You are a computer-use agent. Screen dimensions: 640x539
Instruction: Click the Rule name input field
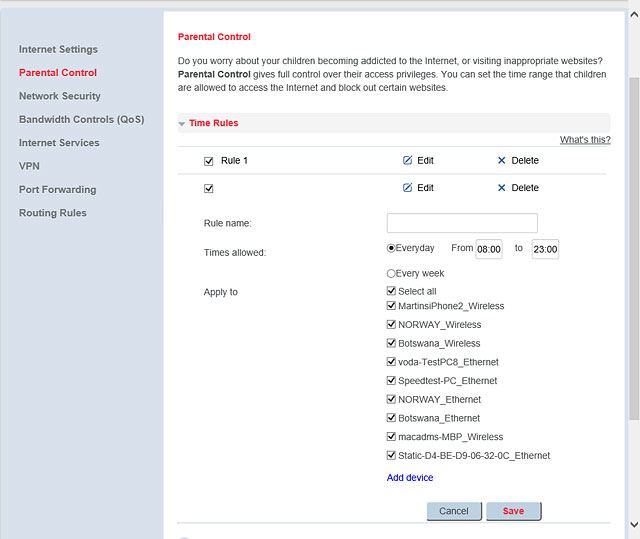(462, 223)
